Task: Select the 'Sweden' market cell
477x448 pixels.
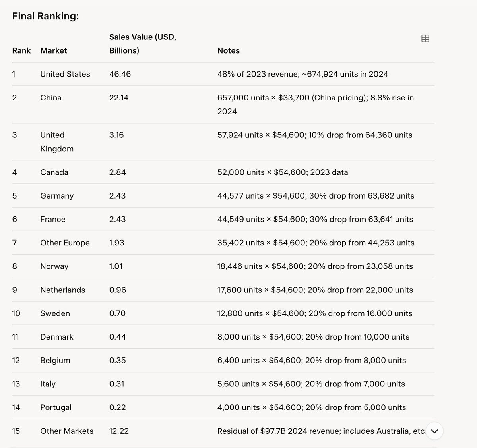Action: click(x=55, y=313)
